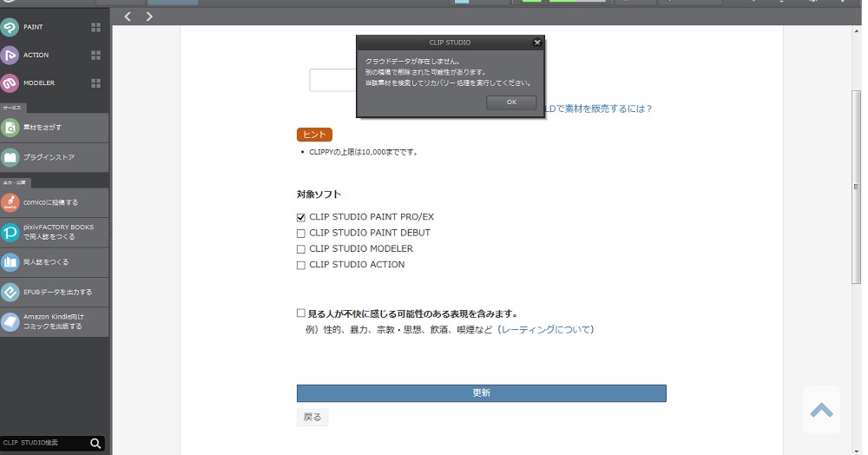Check CLIP STUDIO ACTION checkbox

301,265
